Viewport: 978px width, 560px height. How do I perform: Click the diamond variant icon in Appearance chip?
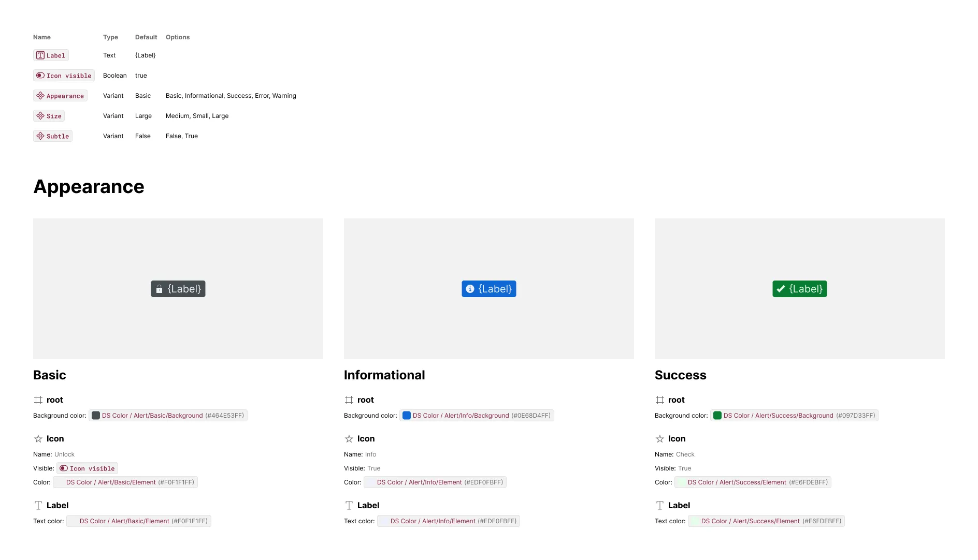coord(40,96)
